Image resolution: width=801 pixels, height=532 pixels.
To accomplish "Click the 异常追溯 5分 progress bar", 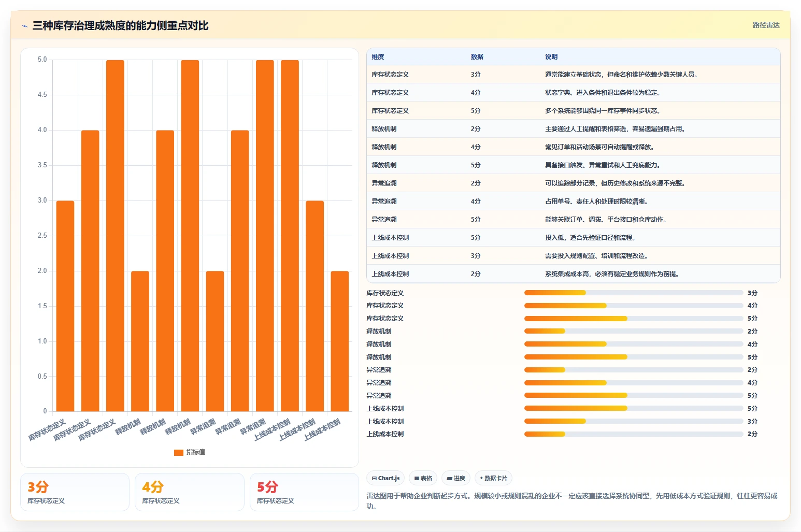I will tap(634, 395).
